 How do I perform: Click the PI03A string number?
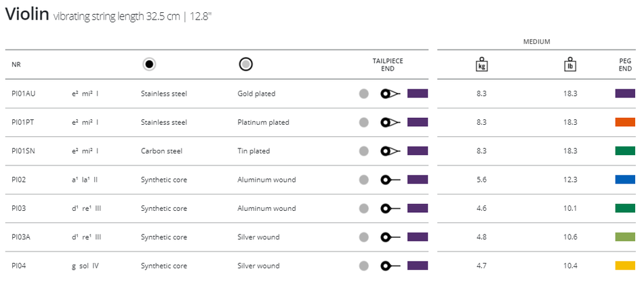[21, 237]
